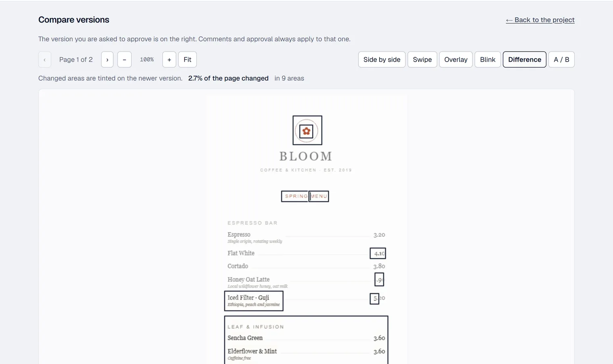Switch to Swipe comparison mode
The width and height of the screenshot is (613, 364).
pyautogui.click(x=422, y=60)
